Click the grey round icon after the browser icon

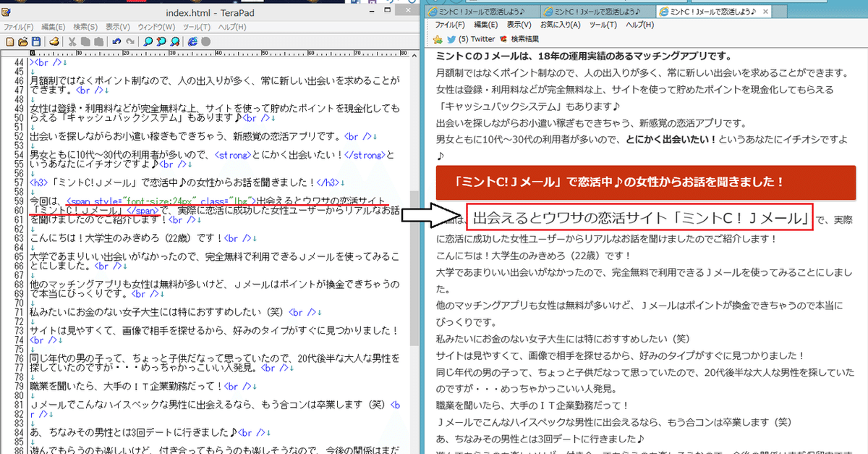point(205,42)
